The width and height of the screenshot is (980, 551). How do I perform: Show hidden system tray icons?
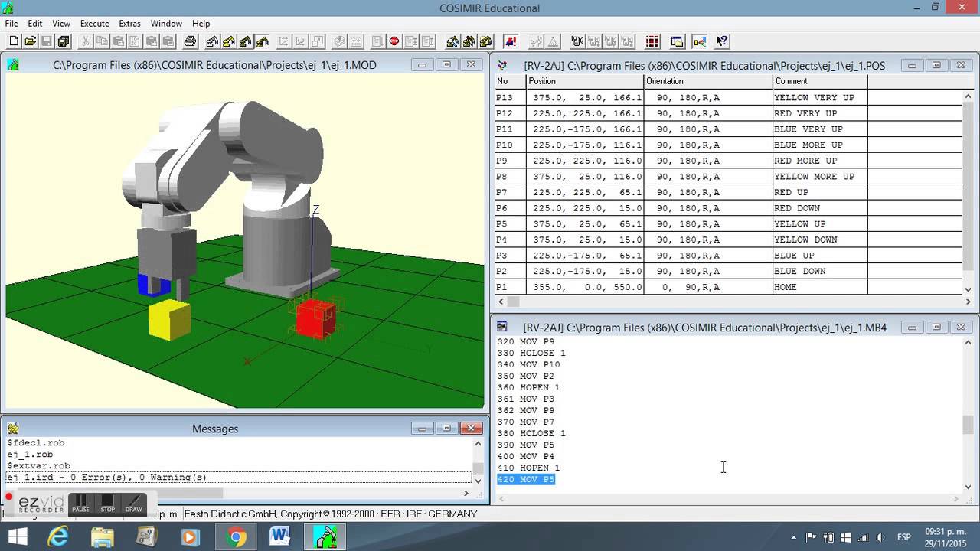[x=793, y=537]
